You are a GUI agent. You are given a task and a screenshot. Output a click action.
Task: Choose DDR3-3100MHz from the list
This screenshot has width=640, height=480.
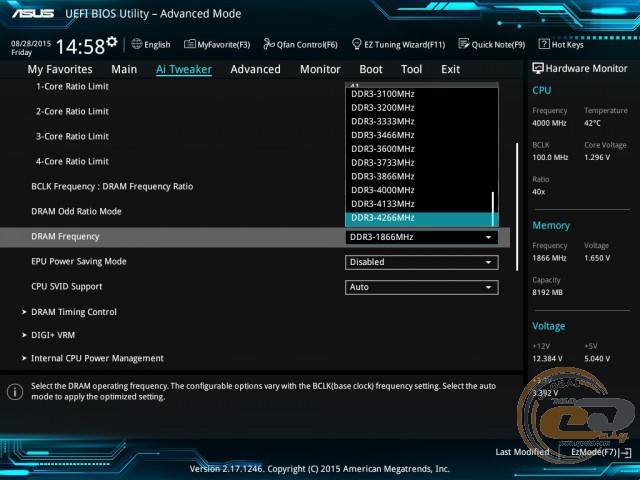(418, 94)
